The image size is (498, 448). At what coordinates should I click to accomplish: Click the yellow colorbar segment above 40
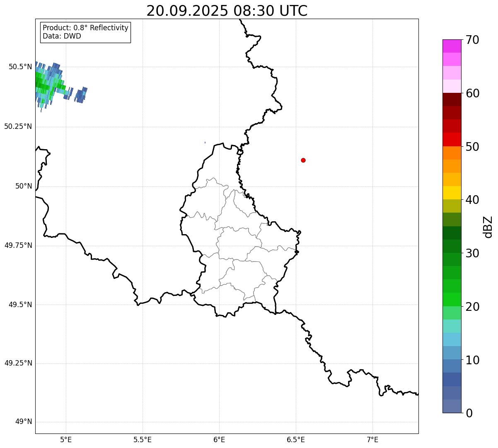pos(452,193)
